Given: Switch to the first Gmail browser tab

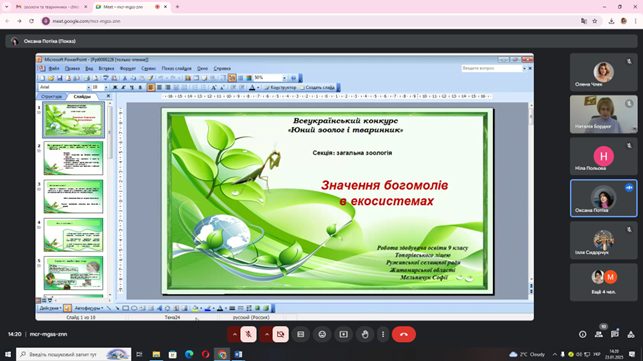Looking at the screenshot, I should point(51,7).
